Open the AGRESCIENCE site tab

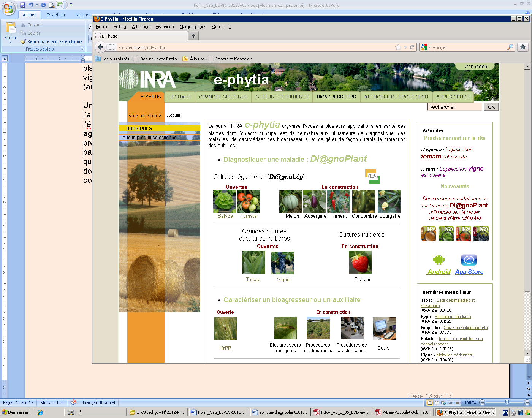pyautogui.click(x=453, y=97)
